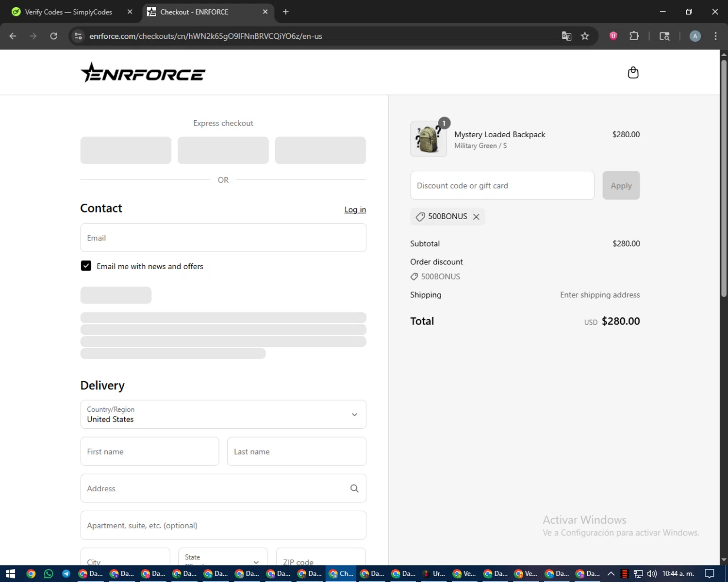Expand the Country/Region dropdown
The image size is (728, 582).
(223, 414)
